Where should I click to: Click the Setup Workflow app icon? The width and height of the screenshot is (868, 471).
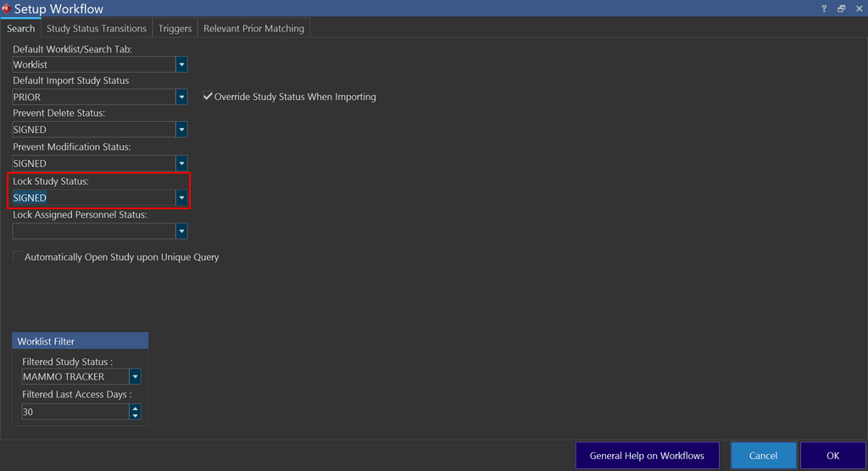tap(6, 8)
